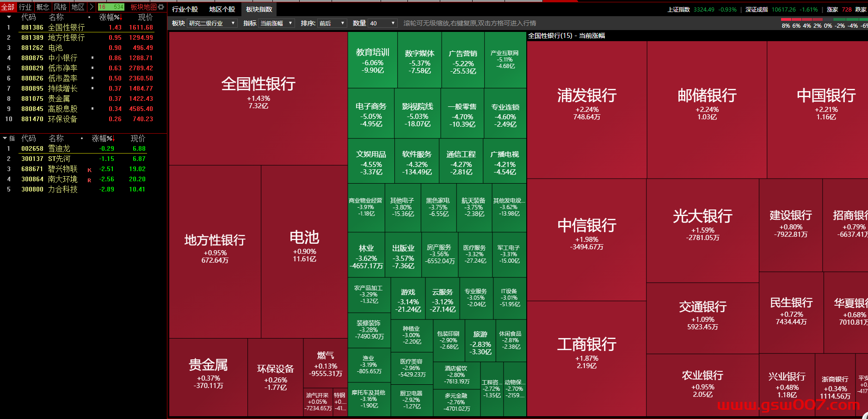Open the 地区个股 tab
Viewport: 868px width, 419px height.
coord(222,9)
